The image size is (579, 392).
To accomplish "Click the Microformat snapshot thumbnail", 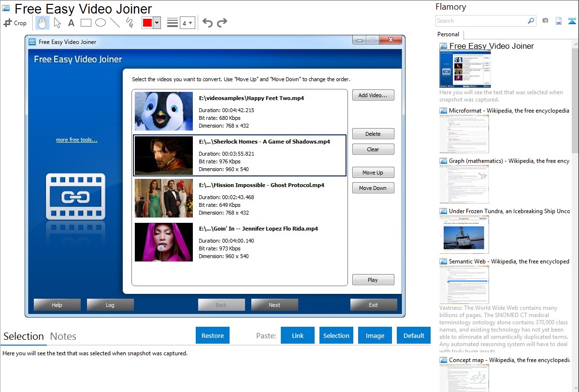I will click(464, 134).
